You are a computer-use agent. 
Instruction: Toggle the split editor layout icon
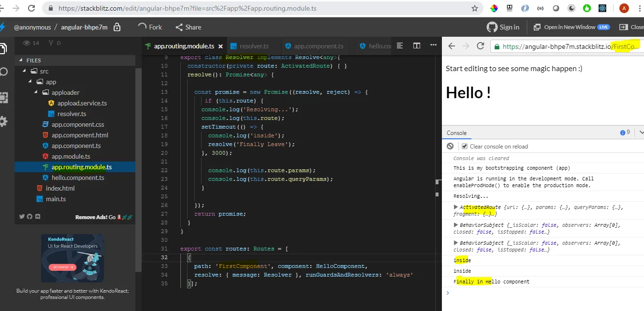[416, 46]
